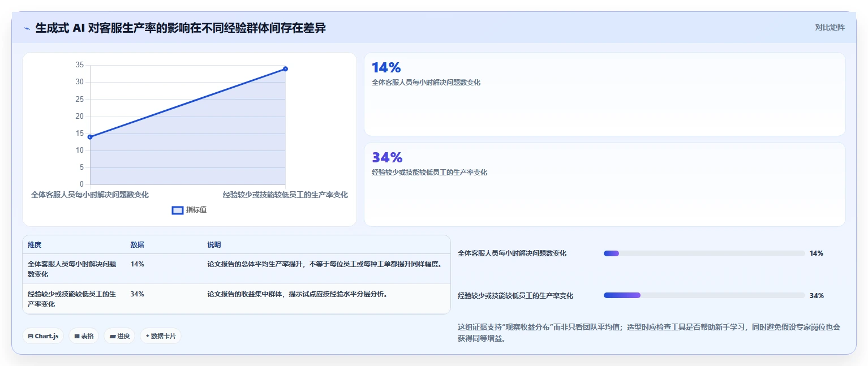Click the progress label 全体客服人员每小时解决问题数变化

(512, 253)
